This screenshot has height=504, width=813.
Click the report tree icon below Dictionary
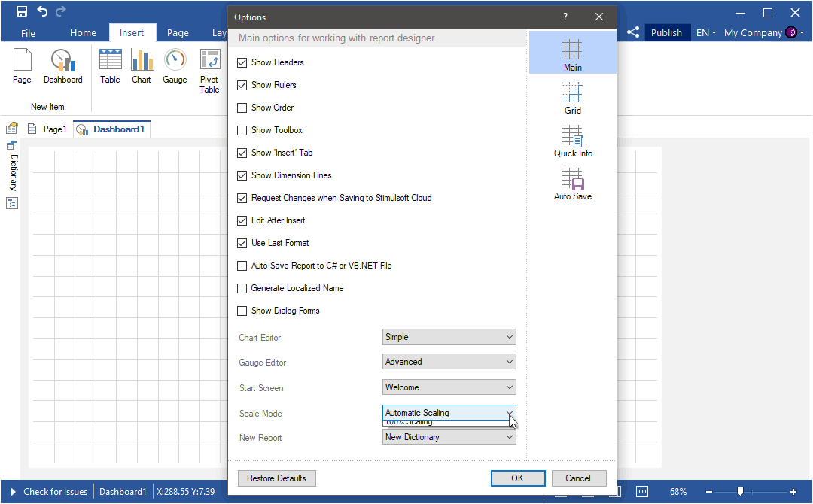click(x=12, y=203)
